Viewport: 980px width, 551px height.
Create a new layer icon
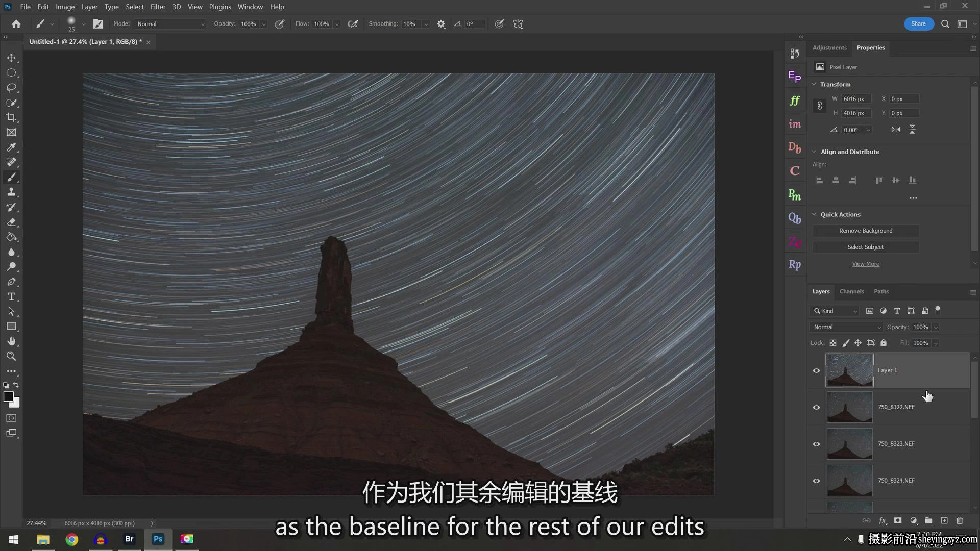944,520
